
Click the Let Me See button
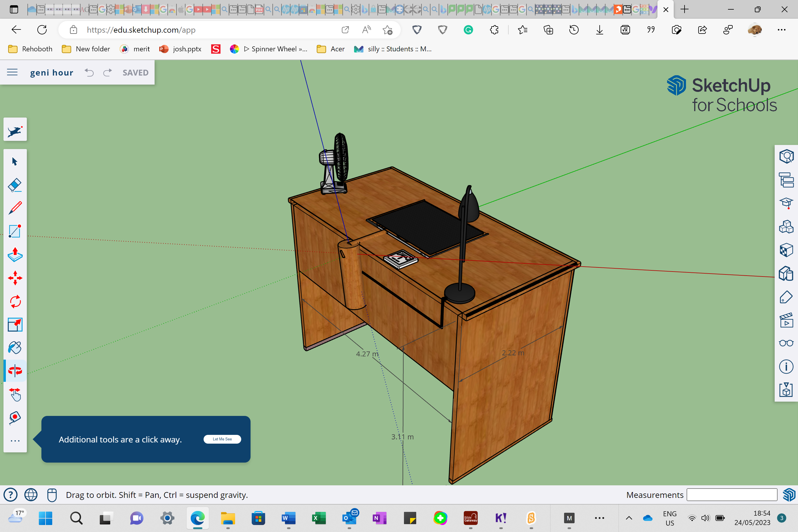[222, 439]
